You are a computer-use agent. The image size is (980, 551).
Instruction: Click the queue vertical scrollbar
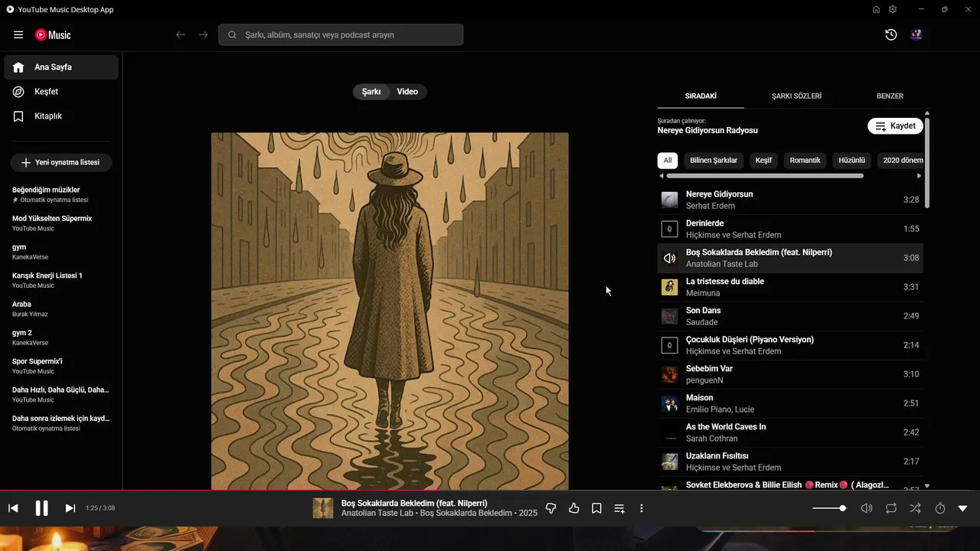927,162
